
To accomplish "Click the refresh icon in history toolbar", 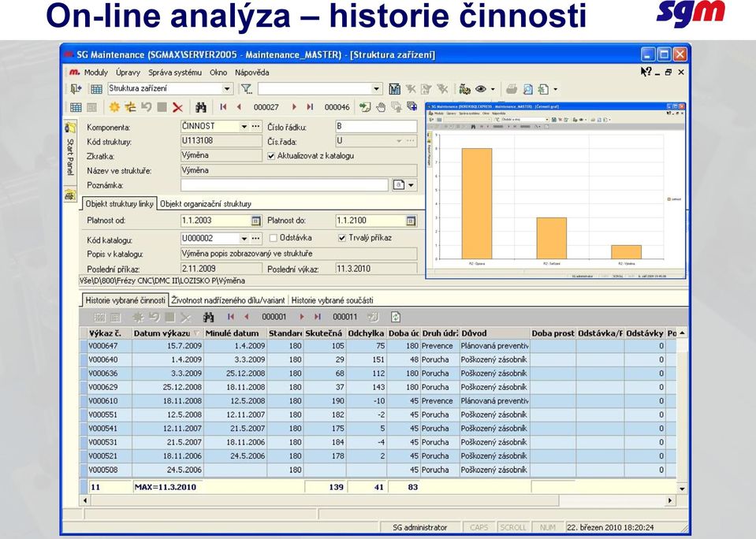I will [x=396, y=317].
